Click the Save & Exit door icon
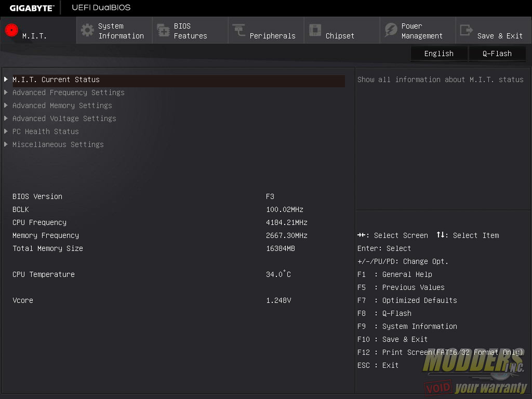The width and height of the screenshot is (532, 399). pyautogui.click(x=466, y=30)
